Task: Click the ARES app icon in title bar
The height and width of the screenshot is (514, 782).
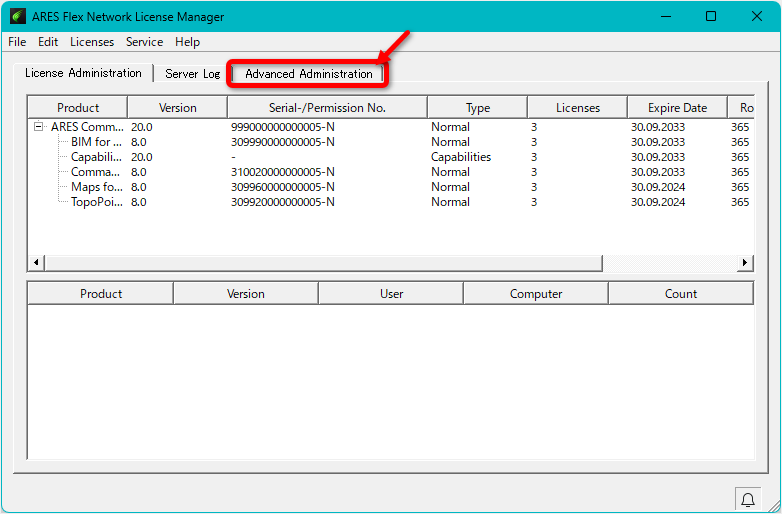Action: pyautogui.click(x=18, y=16)
